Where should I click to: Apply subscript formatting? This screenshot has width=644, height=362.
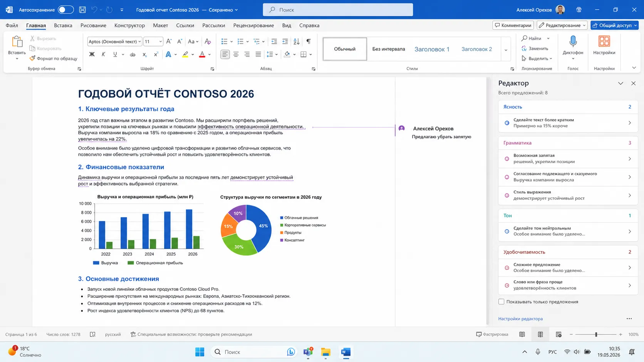pyautogui.click(x=144, y=55)
